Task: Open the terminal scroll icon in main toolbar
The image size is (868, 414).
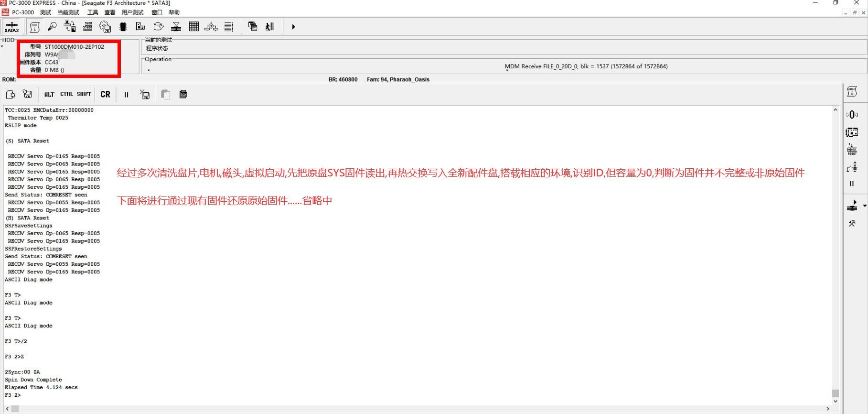Action: pos(34,27)
